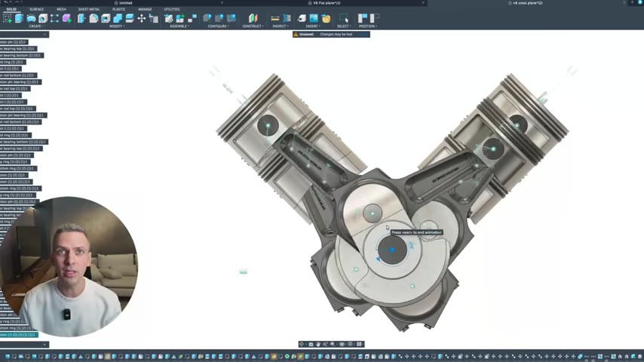Click the first Position group icon
This screenshot has width=644, height=362.
click(363, 18)
